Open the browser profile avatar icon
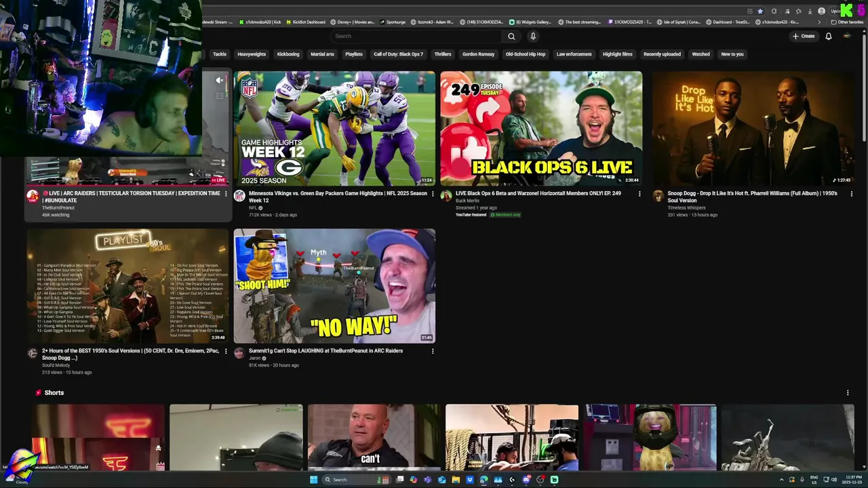This screenshot has height=488, width=868. click(x=822, y=12)
